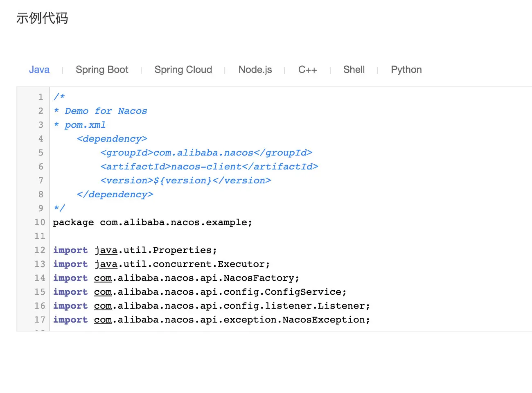This screenshot has height=393, width=532.
Task: Click the package com.alibaba.nacos.example line
Action: [152, 222]
